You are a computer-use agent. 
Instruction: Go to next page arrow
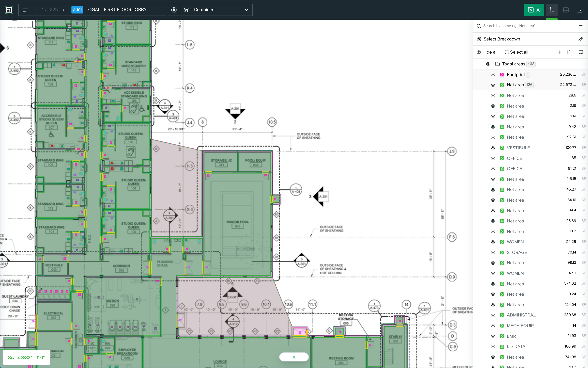pyautogui.click(x=63, y=10)
